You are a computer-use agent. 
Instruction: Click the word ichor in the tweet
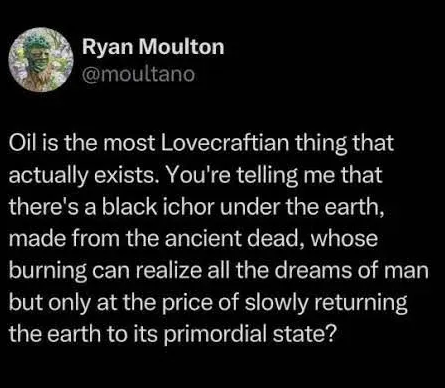click(x=185, y=207)
